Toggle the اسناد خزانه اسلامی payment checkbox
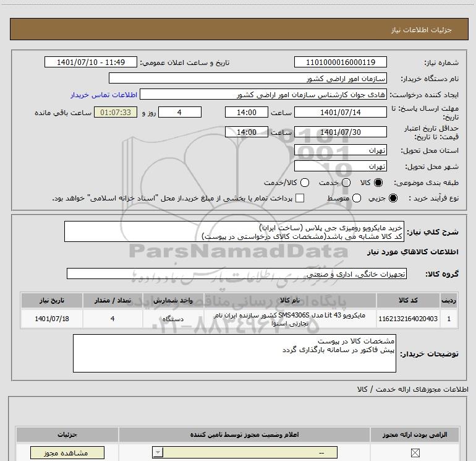 (x=300, y=198)
